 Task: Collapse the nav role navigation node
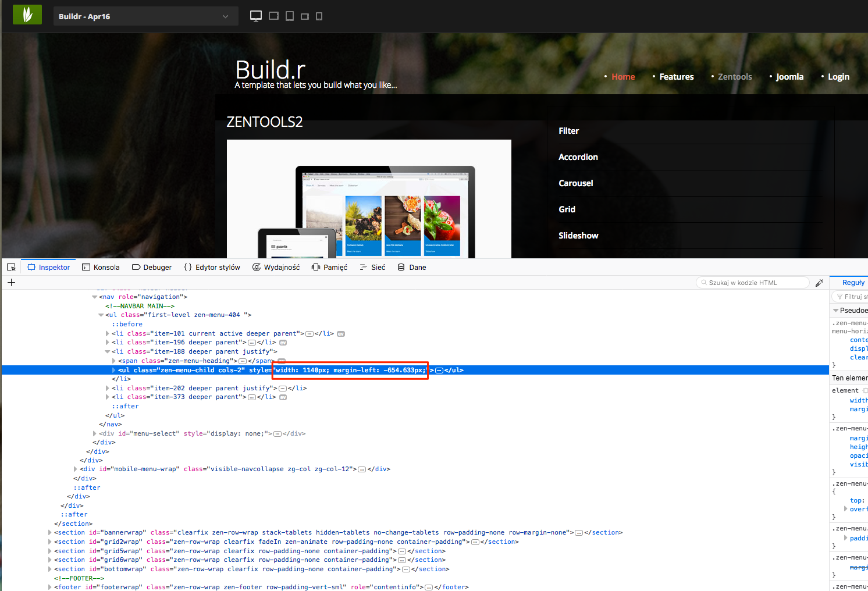94,297
